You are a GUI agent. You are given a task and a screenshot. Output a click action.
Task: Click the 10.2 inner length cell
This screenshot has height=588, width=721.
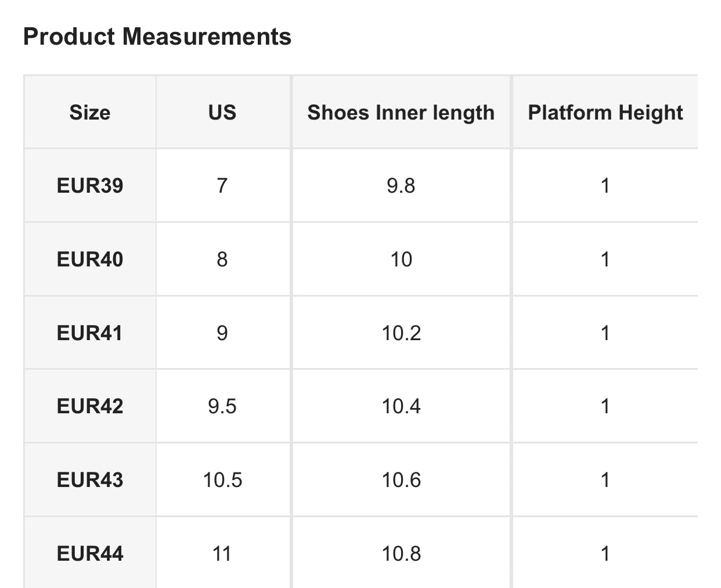(401, 333)
